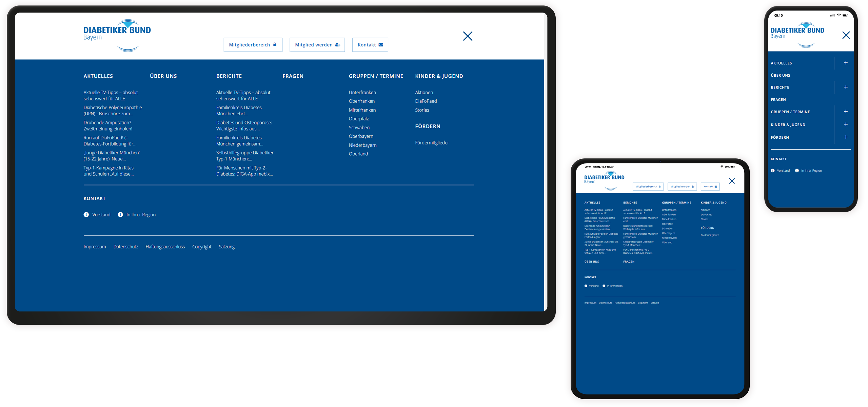Expand AKTUELLES on the phone menu
This screenshot has width=868, height=407.
(x=845, y=63)
